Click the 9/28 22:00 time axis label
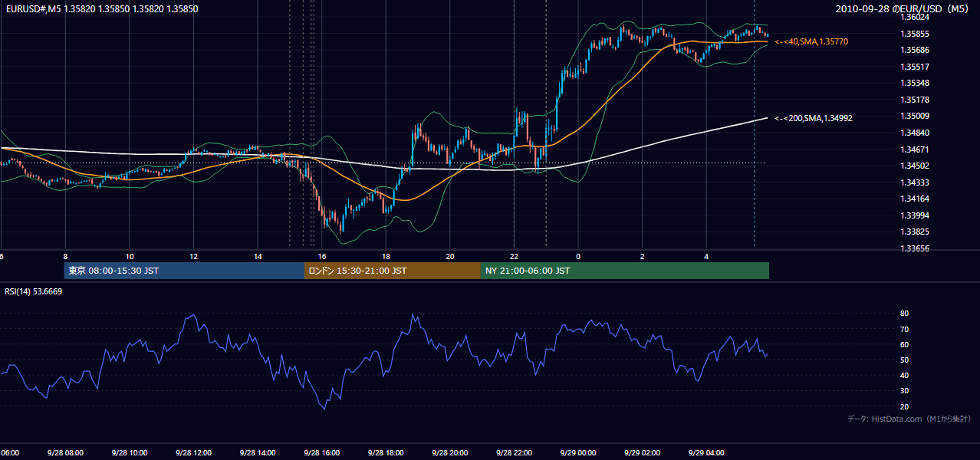The width and height of the screenshot is (980, 460). (515, 453)
